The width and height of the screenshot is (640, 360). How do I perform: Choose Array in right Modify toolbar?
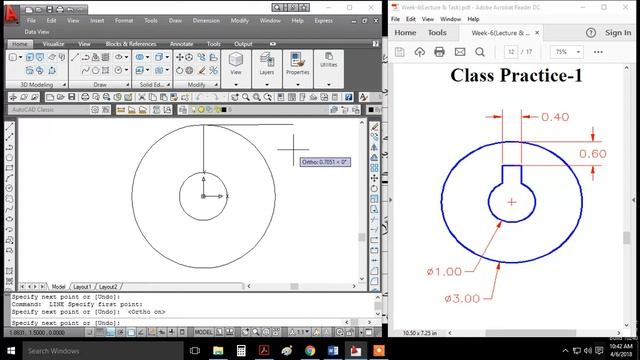374,168
